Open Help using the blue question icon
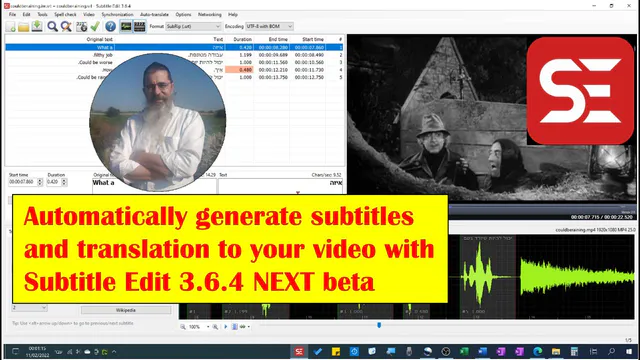This screenshot has height=360, width=640. tap(110, 27)
